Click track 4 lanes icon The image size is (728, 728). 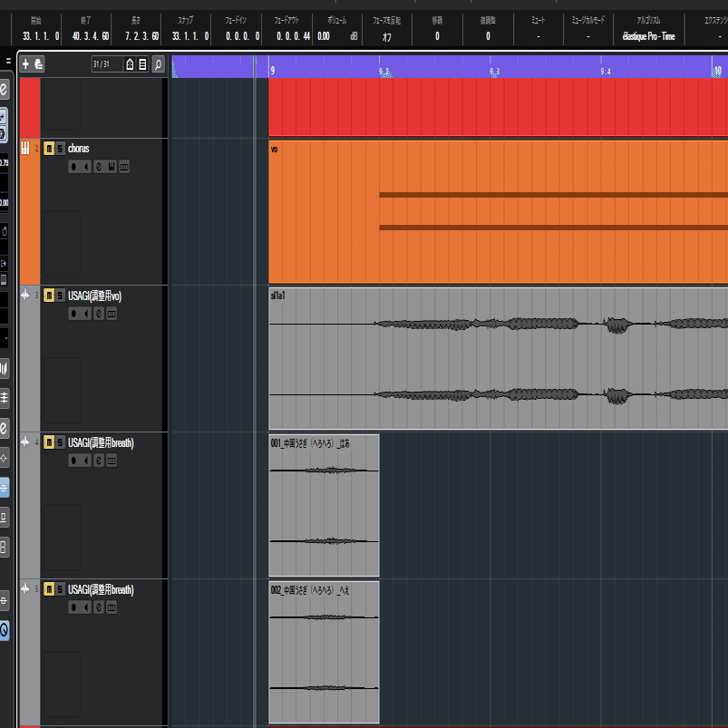[112, 461]
